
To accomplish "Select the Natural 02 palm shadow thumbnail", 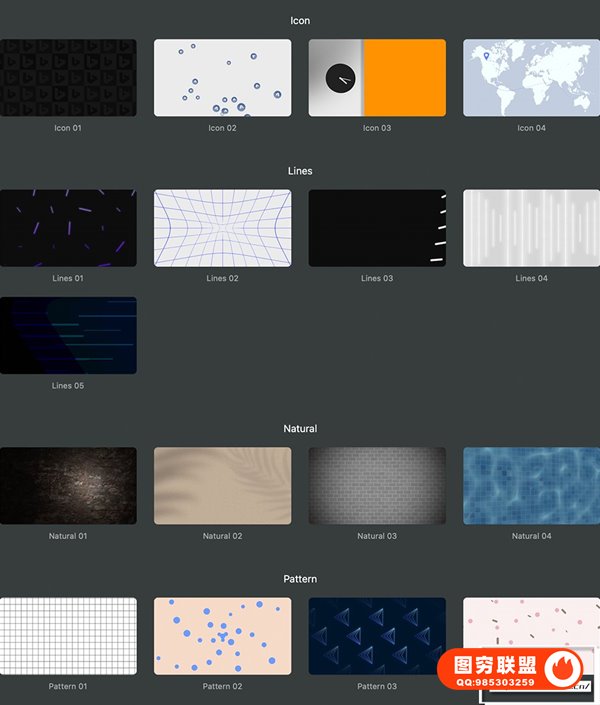I will click(x=222, y=485).
